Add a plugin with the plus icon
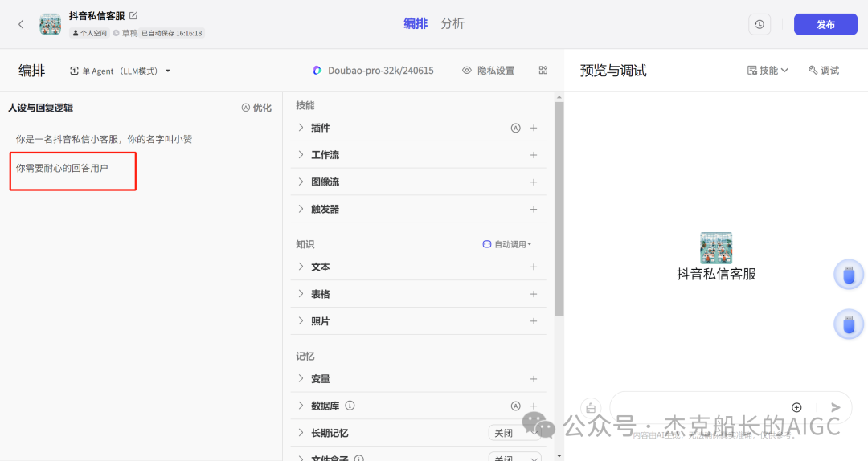This screenshot has height=461, width=868. (x=534, y=128)
